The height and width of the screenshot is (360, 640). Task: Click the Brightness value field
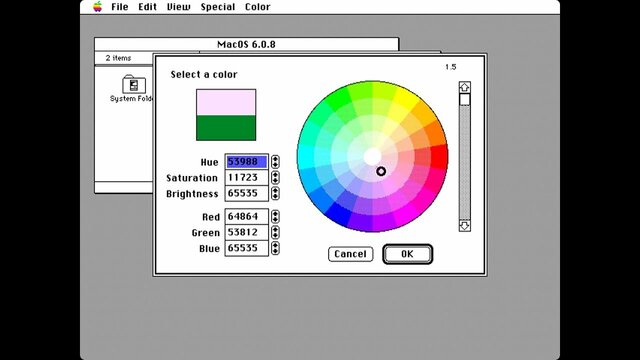247,193
